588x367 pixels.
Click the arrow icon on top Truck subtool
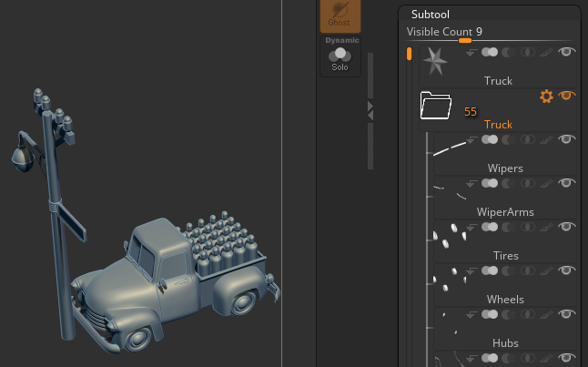point(471,53)
